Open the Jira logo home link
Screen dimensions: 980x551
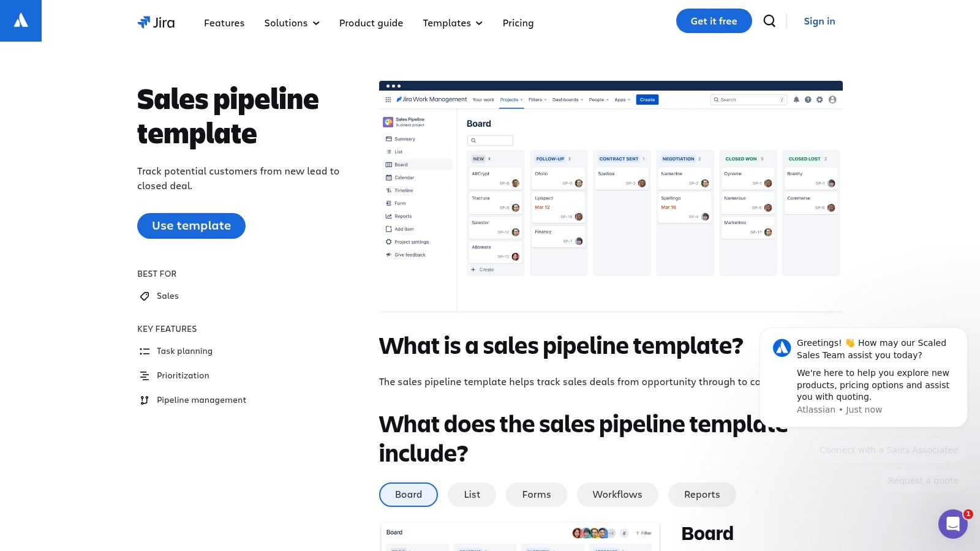click(156, 23)
